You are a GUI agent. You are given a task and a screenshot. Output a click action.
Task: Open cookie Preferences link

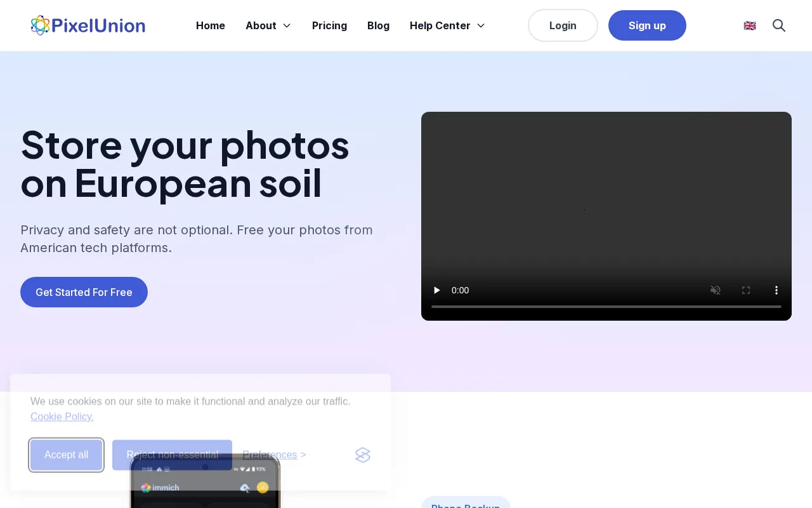tap(274, 455)
